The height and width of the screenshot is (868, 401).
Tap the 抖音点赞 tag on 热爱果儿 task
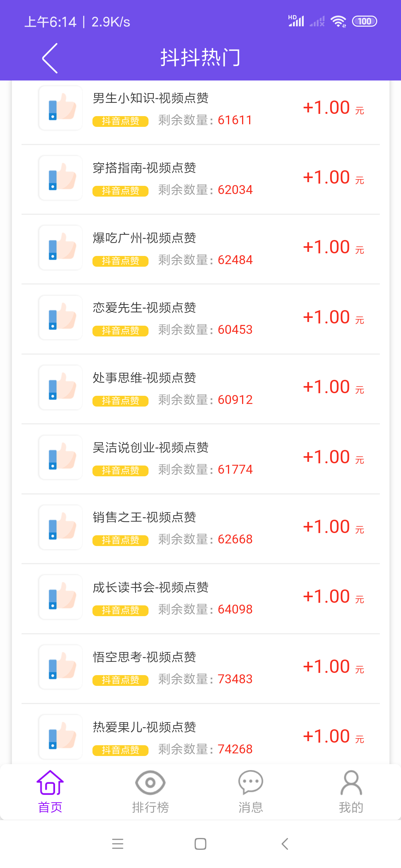(120, 750)
